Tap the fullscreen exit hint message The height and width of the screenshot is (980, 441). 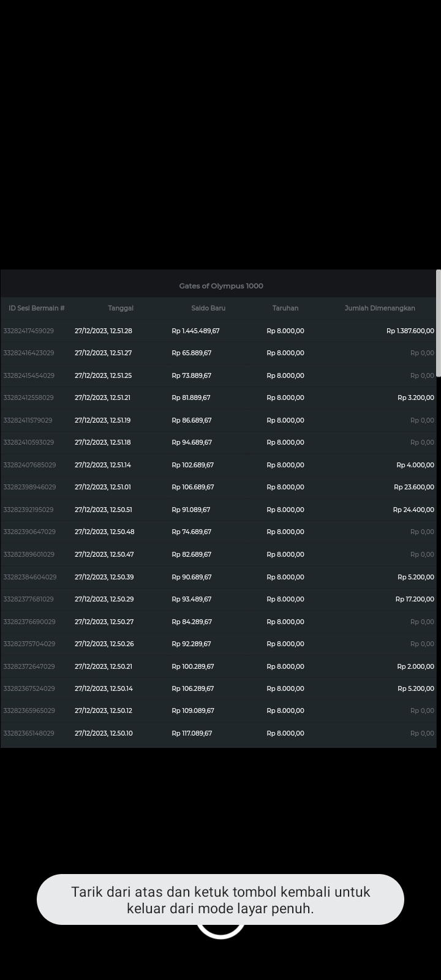pos(221,900)
